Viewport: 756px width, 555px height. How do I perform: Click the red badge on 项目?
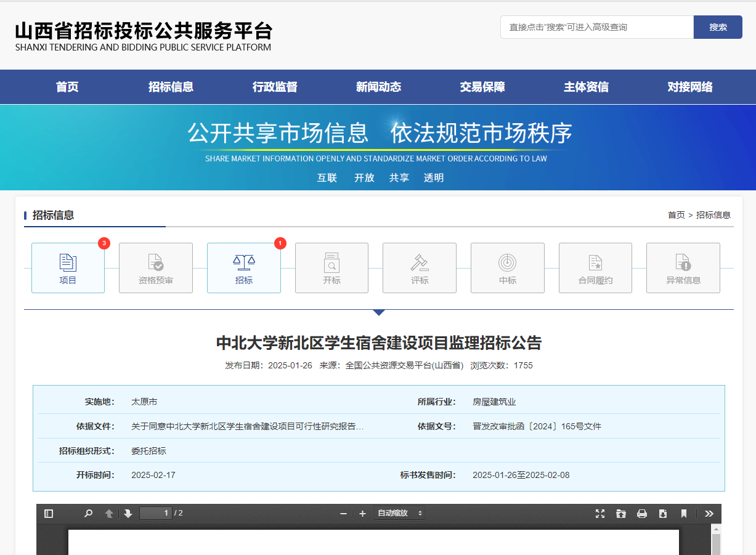tap(104, 243)
